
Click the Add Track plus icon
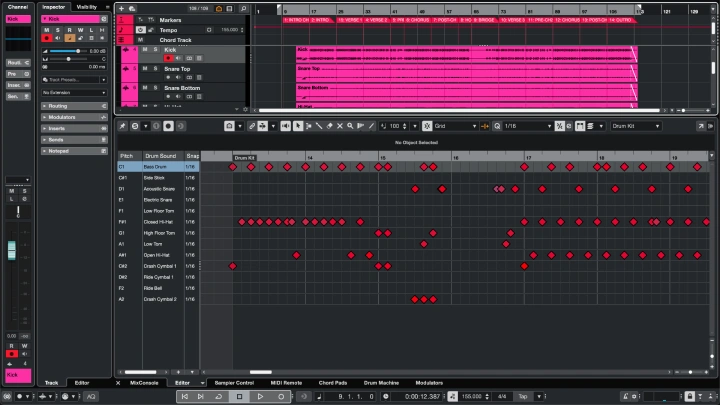(x=121, y=8)
